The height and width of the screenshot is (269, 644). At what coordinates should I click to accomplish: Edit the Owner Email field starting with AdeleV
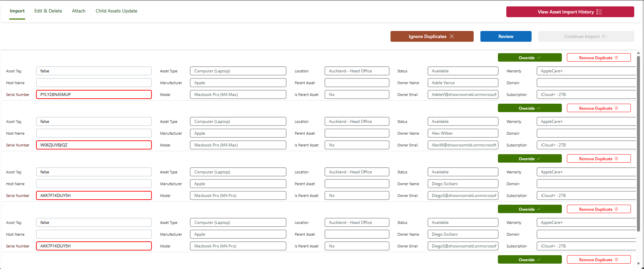tap(463, 95)
